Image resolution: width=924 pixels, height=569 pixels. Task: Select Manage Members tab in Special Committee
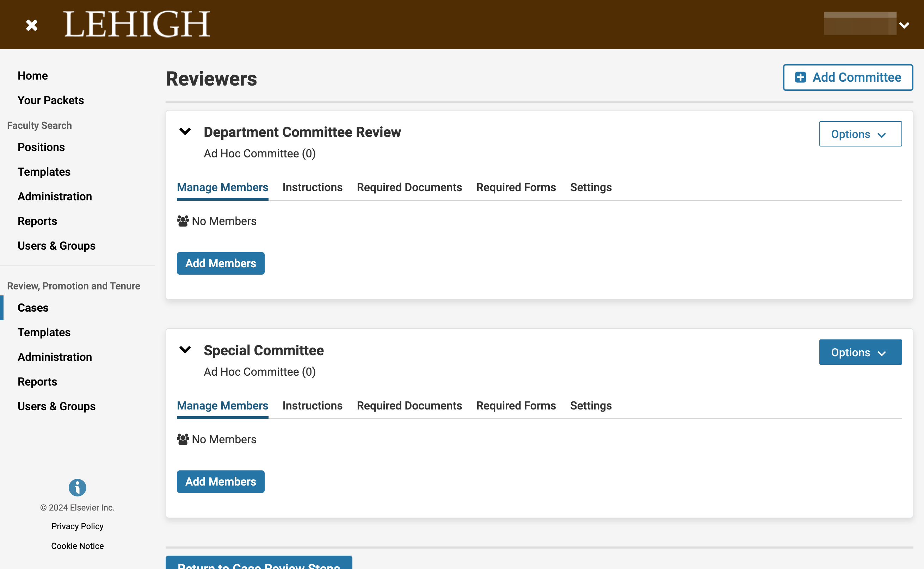point(222,406)
